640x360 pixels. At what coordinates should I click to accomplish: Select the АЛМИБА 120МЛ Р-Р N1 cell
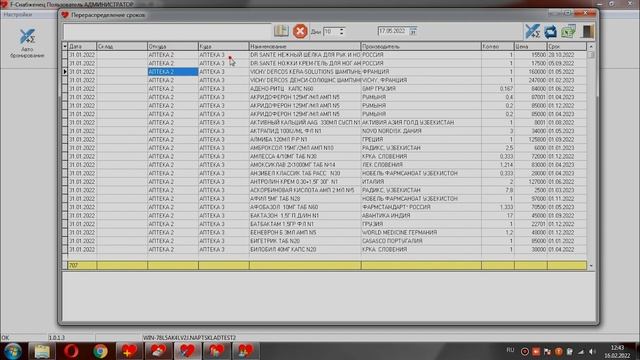click(305, 140)
